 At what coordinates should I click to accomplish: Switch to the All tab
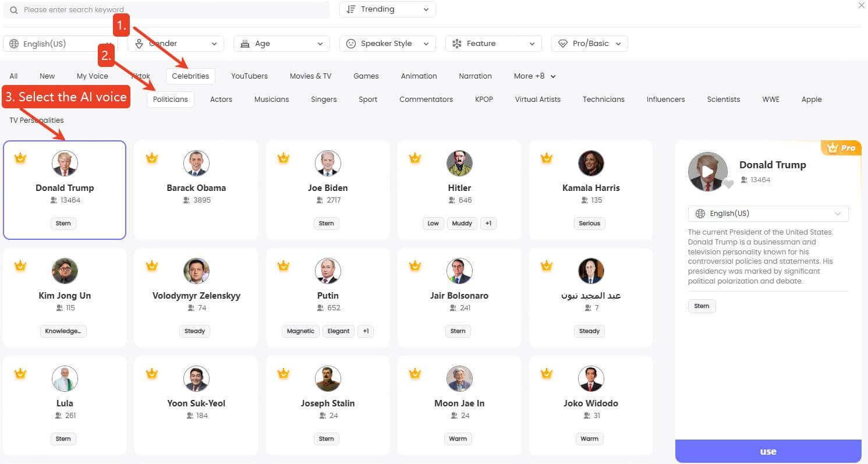[x=13, y=76]
